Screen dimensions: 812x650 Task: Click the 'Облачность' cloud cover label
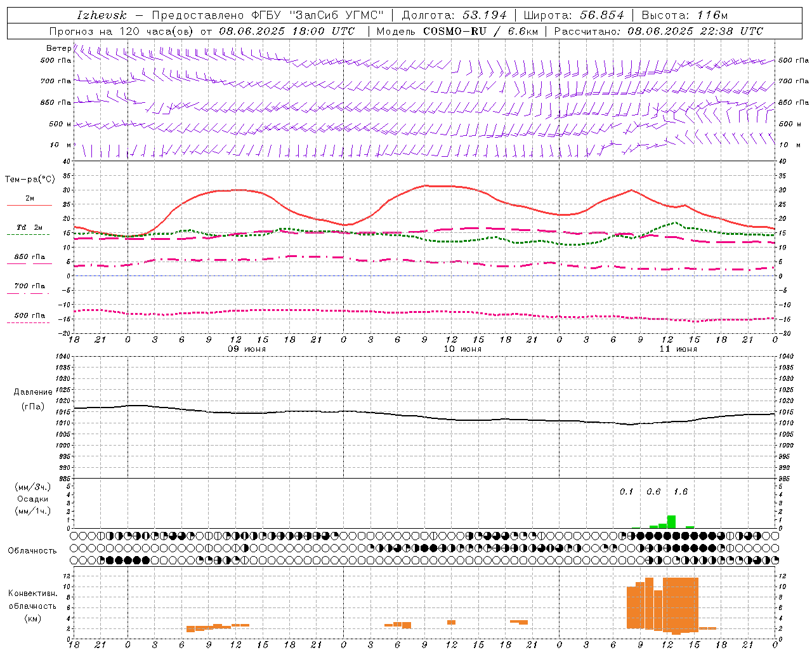pyautogui.click(x=32, y=551)
